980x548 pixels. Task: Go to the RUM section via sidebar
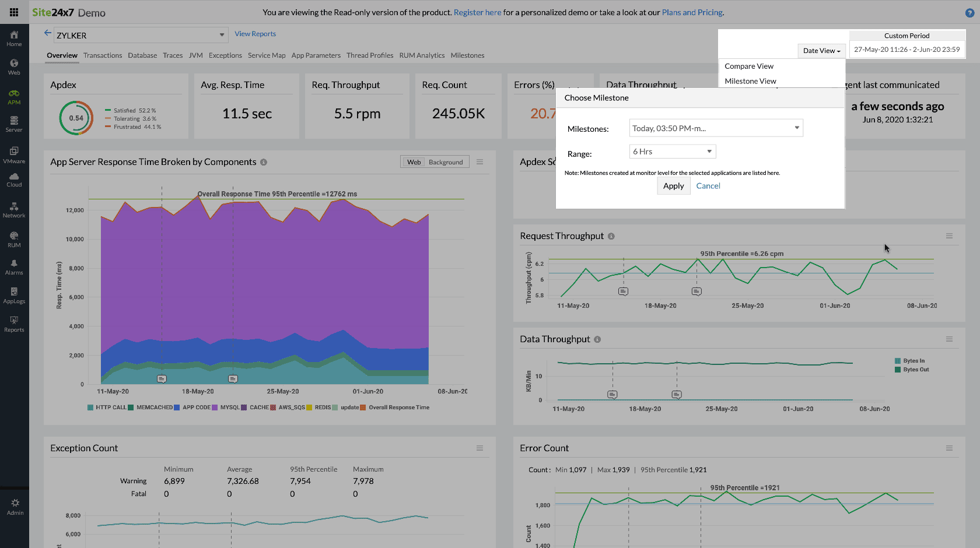[14, 239]
